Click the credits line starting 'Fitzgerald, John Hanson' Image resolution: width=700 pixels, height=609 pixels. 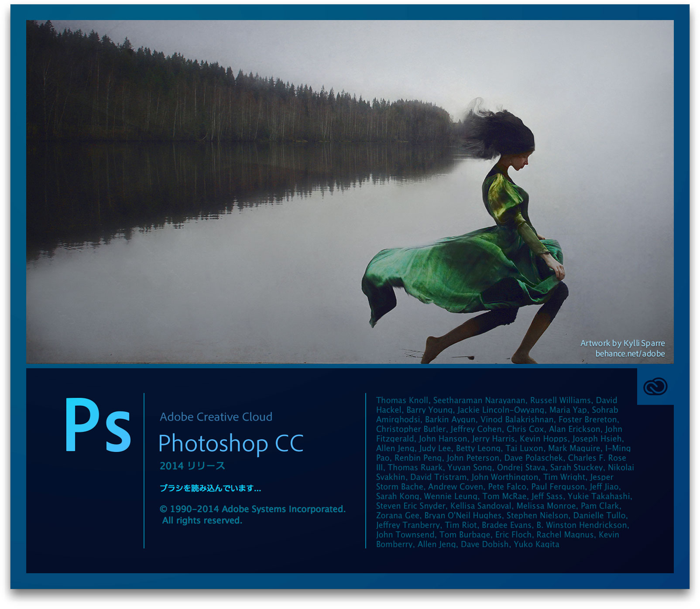(x=500, y=439)
